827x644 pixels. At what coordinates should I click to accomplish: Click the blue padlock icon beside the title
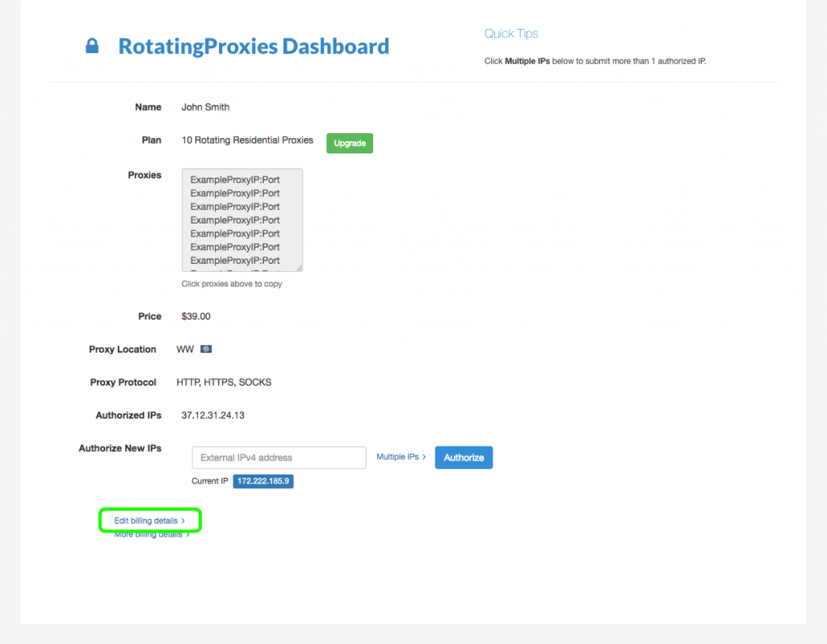point(92,46)
